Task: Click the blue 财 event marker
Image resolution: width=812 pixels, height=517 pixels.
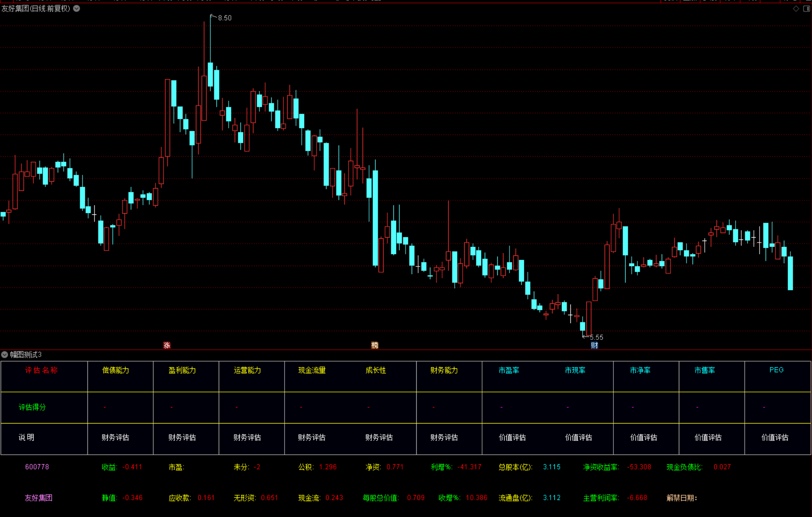Action: [594, 345]
